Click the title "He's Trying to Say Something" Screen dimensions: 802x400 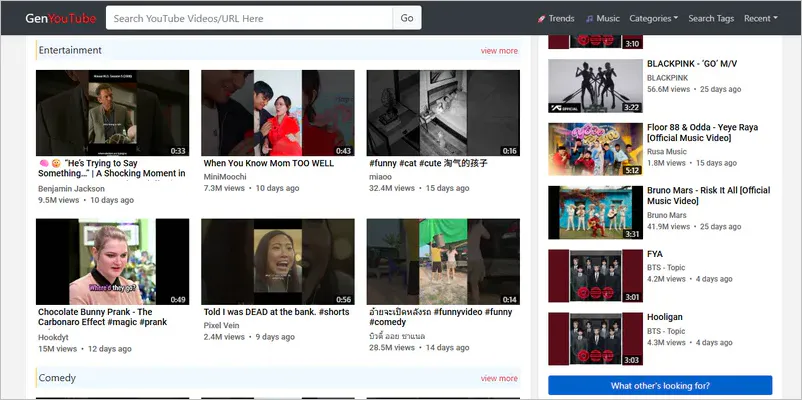(112, 168)
